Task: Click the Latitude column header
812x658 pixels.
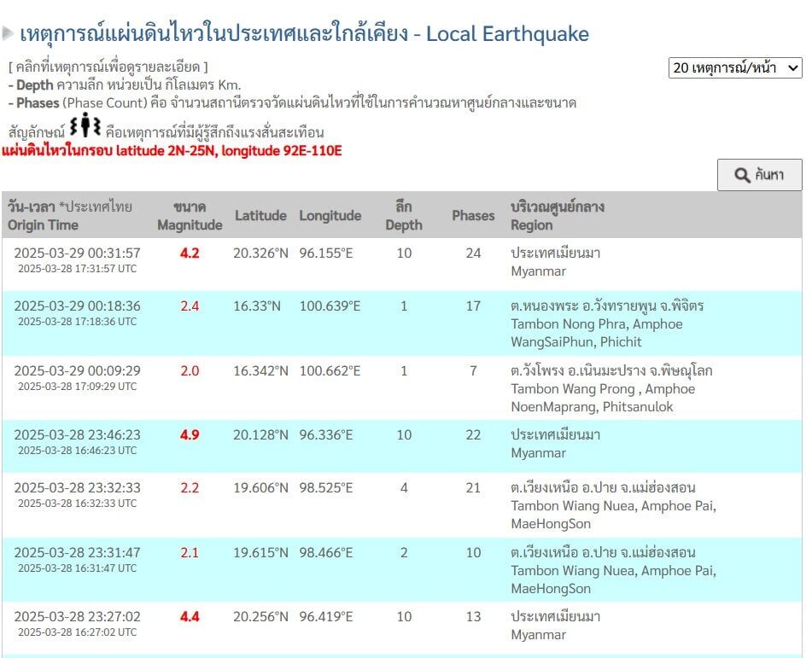Action: (x=260, y=216)
